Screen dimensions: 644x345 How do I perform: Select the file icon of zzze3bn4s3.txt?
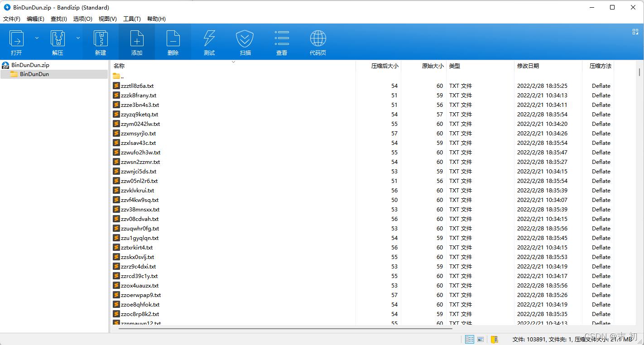tap(116, 105)
